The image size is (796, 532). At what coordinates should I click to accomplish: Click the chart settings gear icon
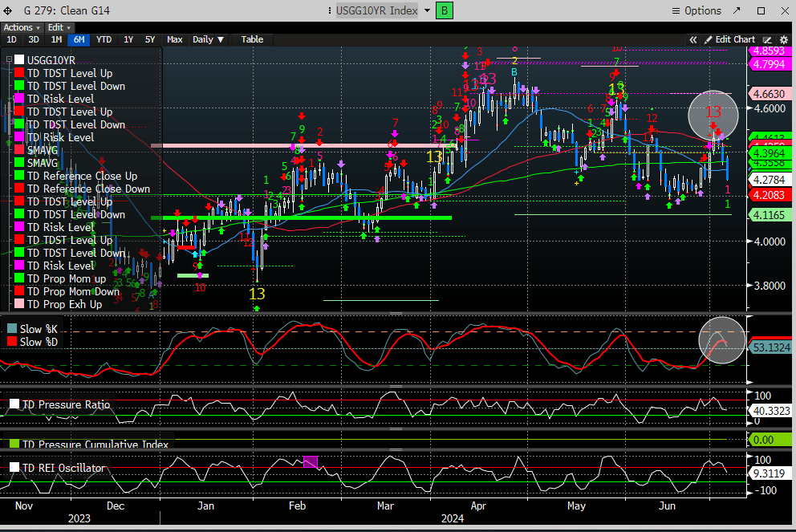coord(782,39)
